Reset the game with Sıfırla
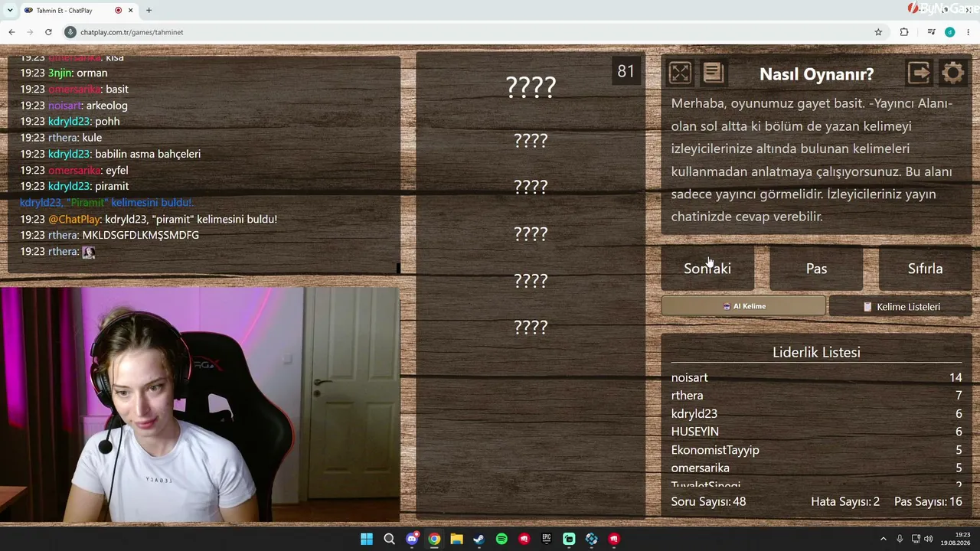The image size is (980, 551). tap(925, 269)
